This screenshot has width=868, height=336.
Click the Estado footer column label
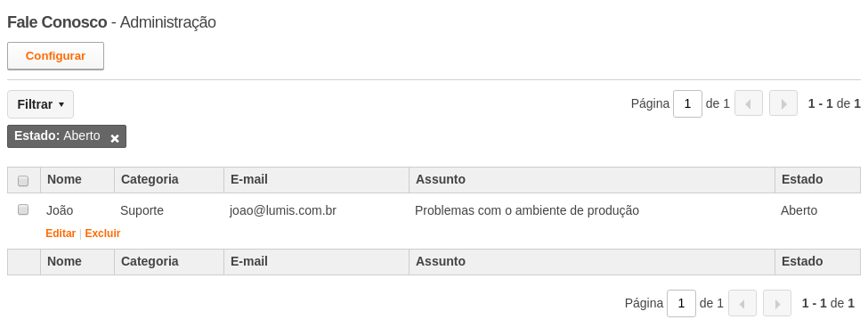pyautogui.click(x=802, y=261)
